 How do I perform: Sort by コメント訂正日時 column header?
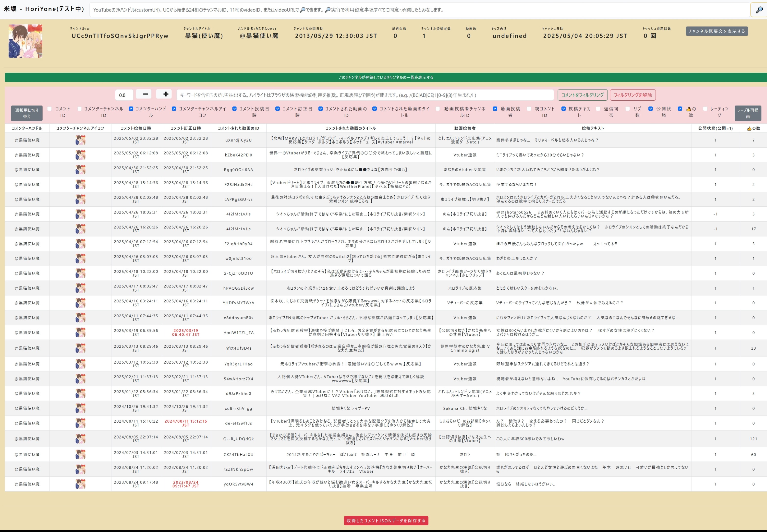[186, 128]
